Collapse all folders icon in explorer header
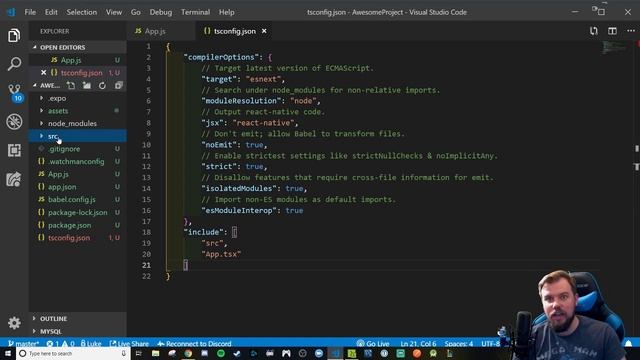Screen dimensions: 640x360 click(118, 85)
